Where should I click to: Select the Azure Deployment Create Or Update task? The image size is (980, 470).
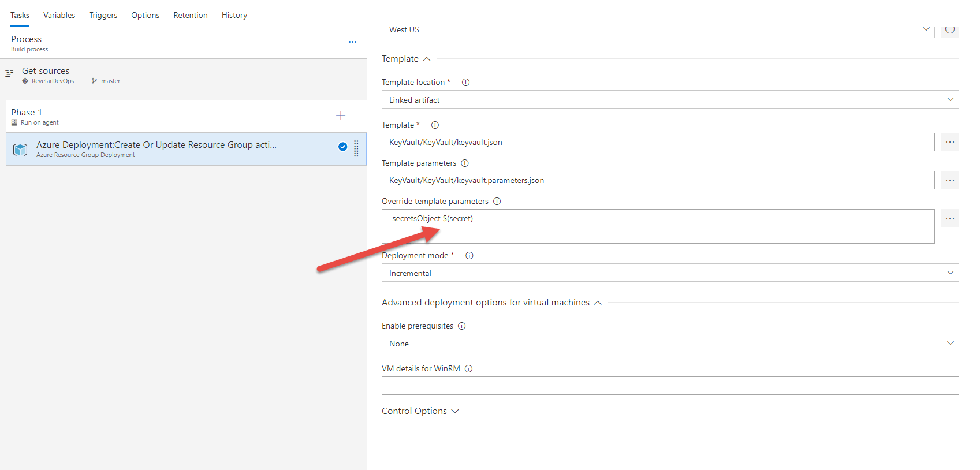(186, 149)
